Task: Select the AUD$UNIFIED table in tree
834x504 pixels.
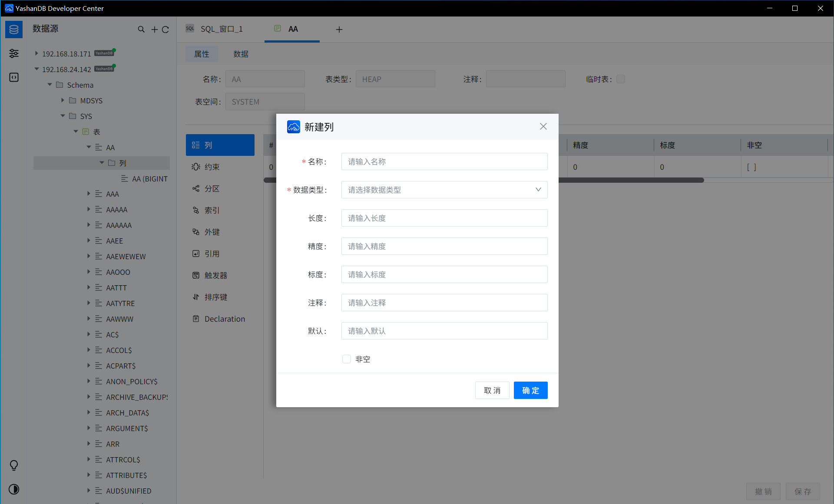Action: point(129,491)
